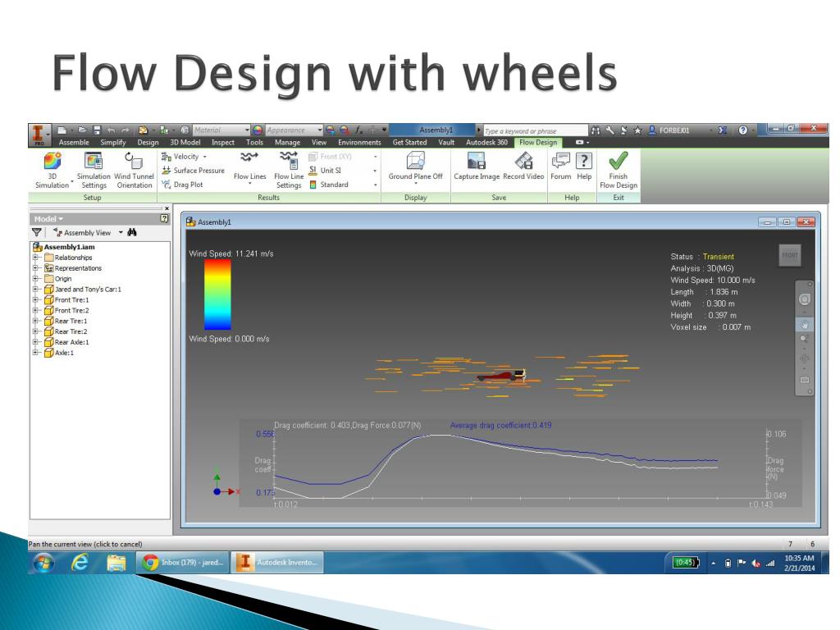Open the Model browser header dropdown

tap(48, 218)
